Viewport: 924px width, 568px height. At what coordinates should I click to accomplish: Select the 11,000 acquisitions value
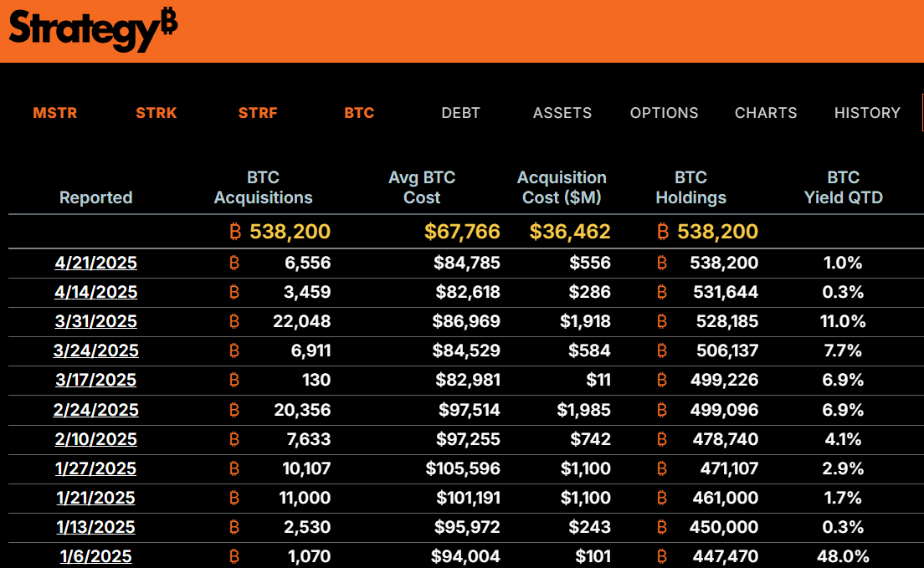click(305, 499)
